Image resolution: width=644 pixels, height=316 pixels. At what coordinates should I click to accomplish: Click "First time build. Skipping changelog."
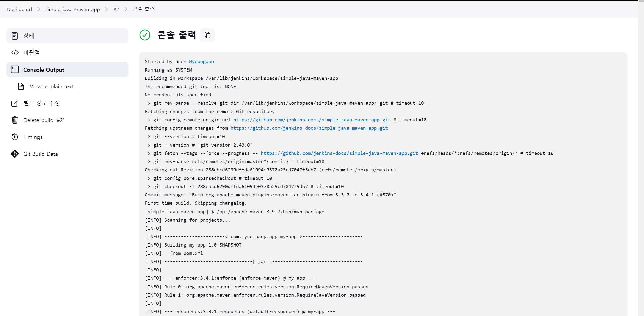tap(196, 203)
